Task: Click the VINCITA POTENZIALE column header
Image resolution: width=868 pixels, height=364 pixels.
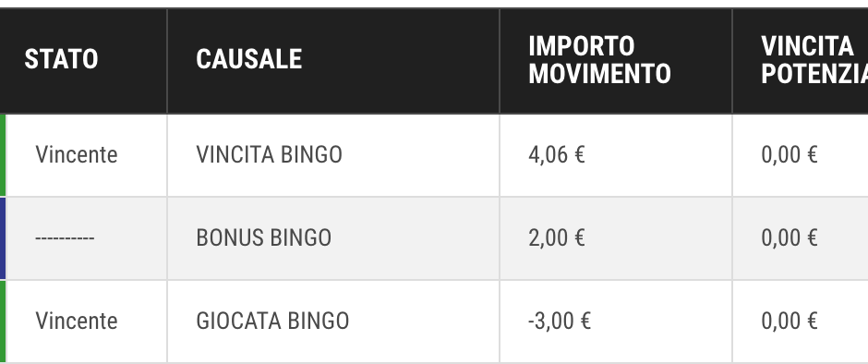Action: click(x=814, y=60)
